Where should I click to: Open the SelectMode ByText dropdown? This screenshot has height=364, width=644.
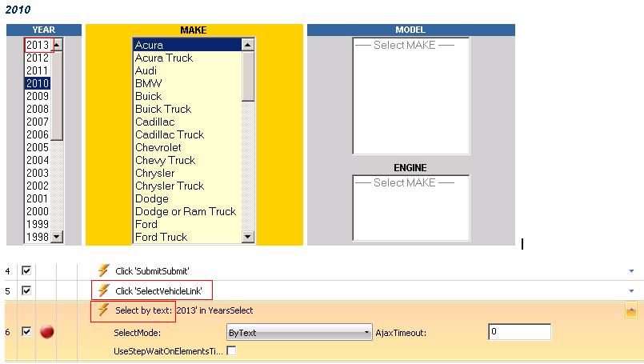pos(299,332)
